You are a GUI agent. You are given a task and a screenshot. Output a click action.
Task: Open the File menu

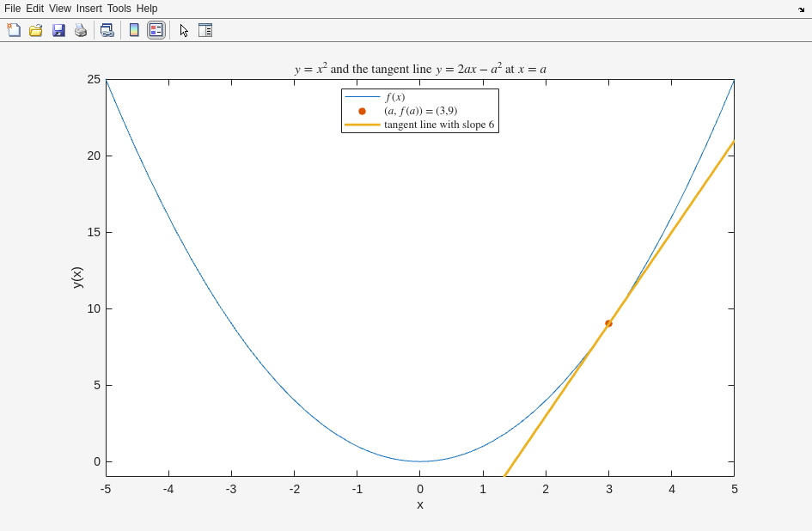coord(12,9)
